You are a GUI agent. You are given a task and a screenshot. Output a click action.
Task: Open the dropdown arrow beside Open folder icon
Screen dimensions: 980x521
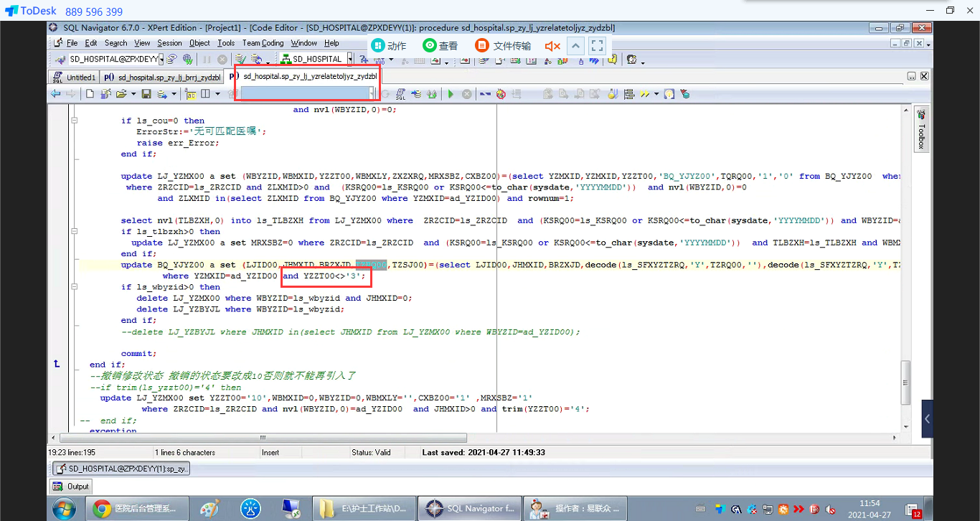tap(133, 94)
